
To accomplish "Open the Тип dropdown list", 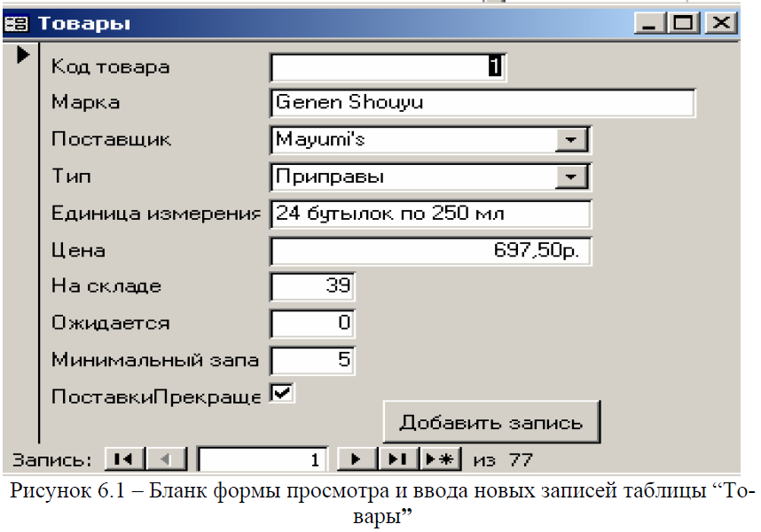I will (571, 177).
